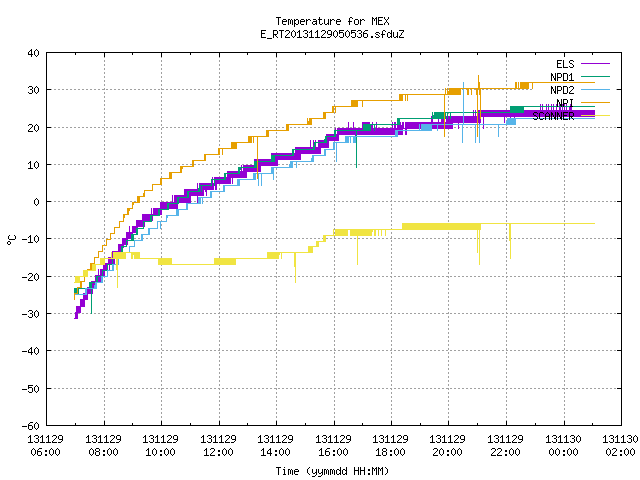Image resolution: width=640 pixels, height=480 pixels.
Task: Click the y-axis label -20
Action: (x=31, y=277)
